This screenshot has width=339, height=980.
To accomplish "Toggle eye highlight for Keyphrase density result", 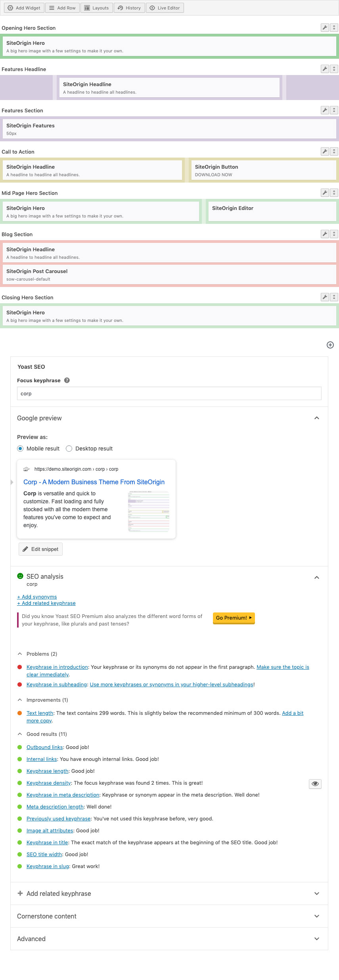I will [x=315, y=784].
